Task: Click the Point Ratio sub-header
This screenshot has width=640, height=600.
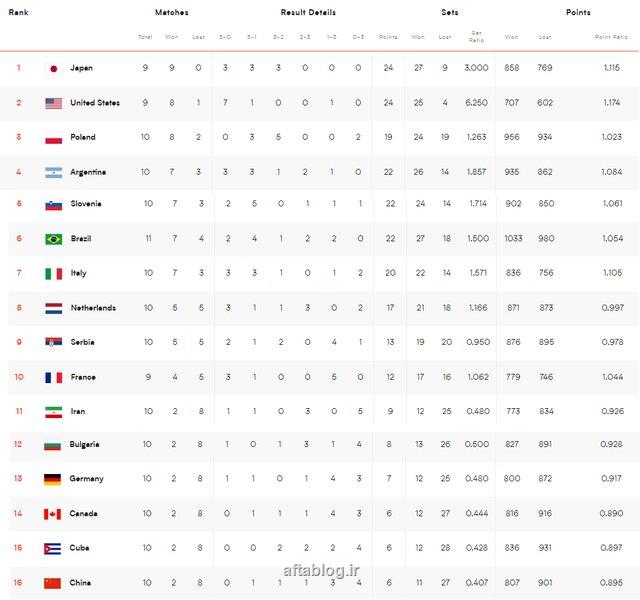Action: point(609,37)
